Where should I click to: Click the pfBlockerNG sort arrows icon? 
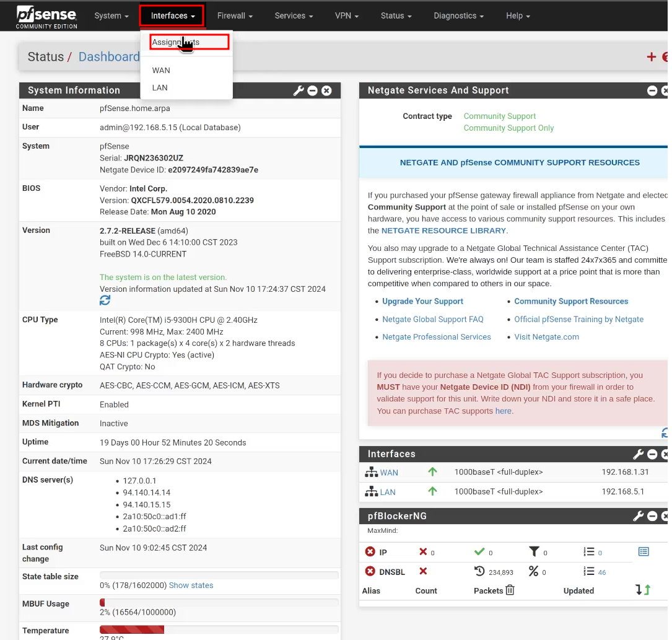643,590
